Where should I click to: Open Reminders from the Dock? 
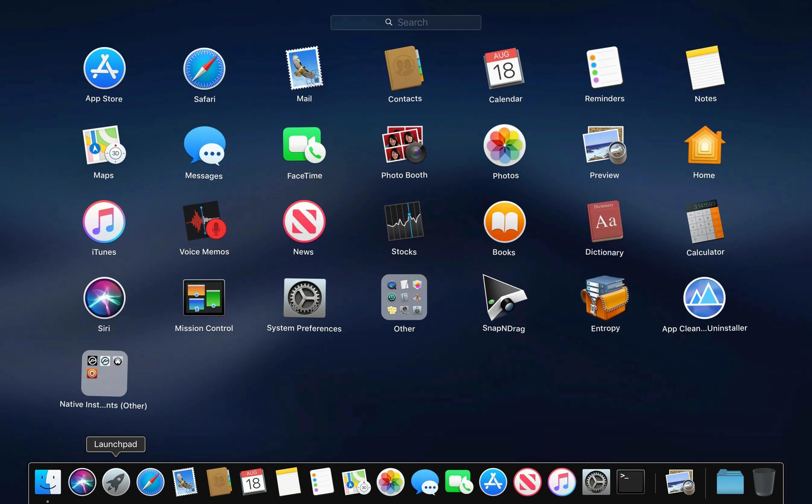322,482
